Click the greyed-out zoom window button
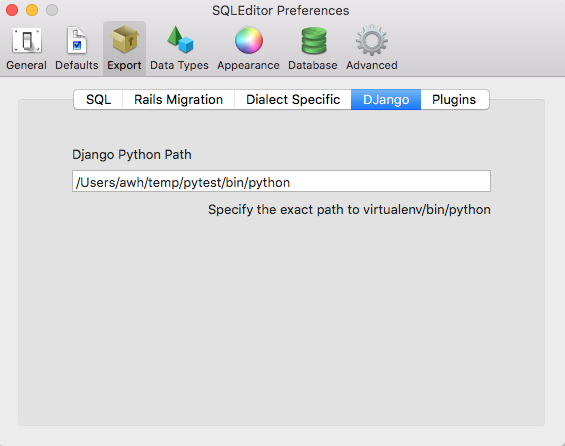The height and width of the screenshot is (446, 565). point(52,10)
